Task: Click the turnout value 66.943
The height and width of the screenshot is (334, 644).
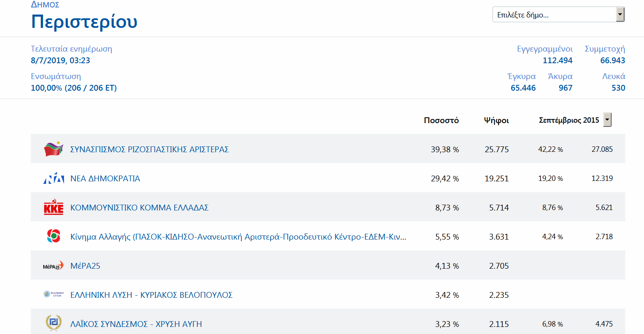Action: point(613,60)
